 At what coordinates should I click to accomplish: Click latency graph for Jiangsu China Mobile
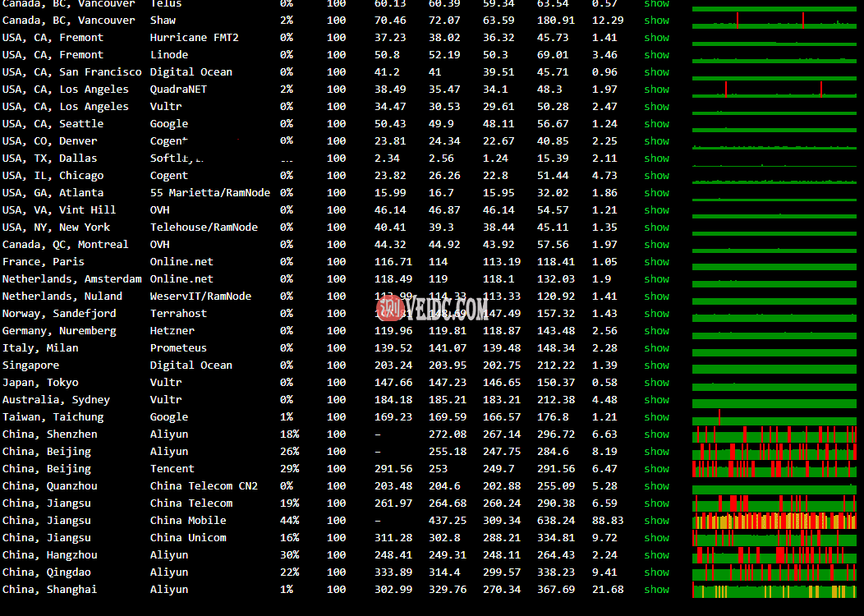[x=774, y=521]
